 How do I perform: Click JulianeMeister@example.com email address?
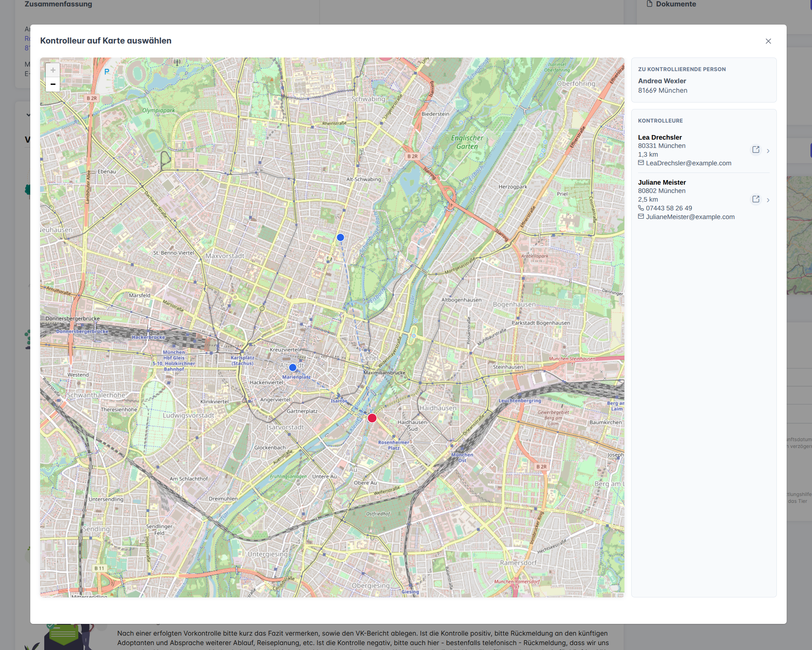click(690, 217)
